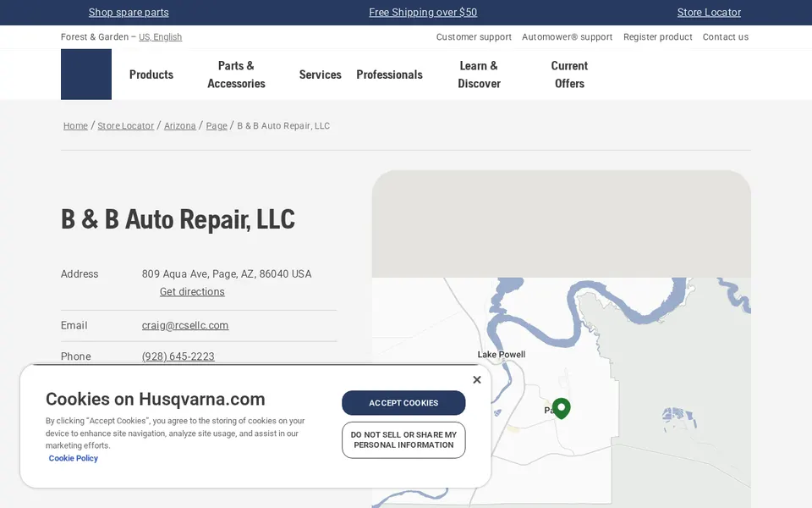This screenshot has height=508, width=812.
Task: Change region via US, English link
Action: click(160, 36)
